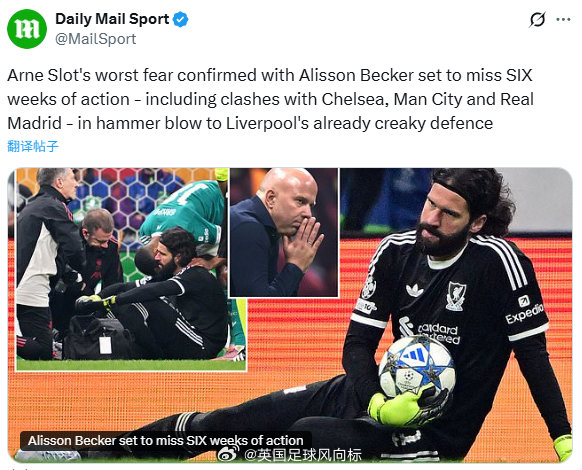Click the @英国足球风向标 watermark text
582x470 pixels.
pyautogui.click(x=303, y=454)
